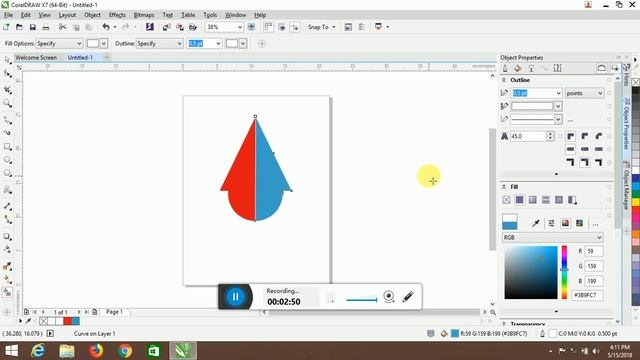Click the Search Content icon in toolbar
Image resolution: width=640 pixels, height=360 pixels.
point(150,27)
